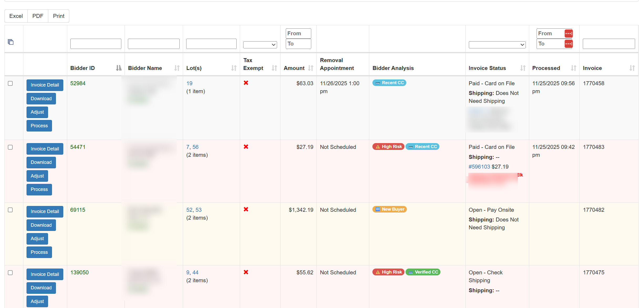Open the Tax Exempt filter dropdown
The width and height of the screenshot is (644, 308).
click(x=260, y=45)
